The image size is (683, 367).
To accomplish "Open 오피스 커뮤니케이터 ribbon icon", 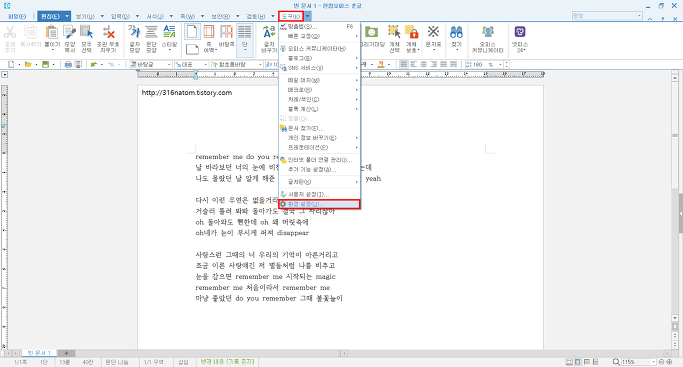I will click(x=487, y=32).
